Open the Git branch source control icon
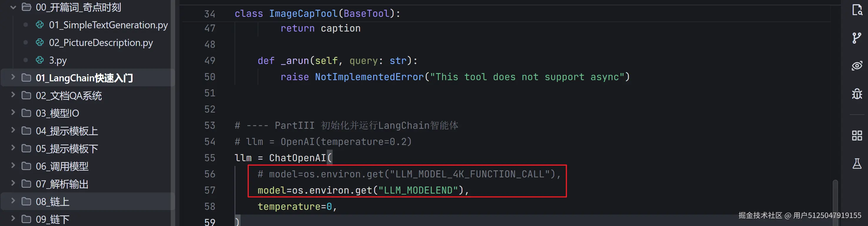The height and width of the screenshot is (226, 868). [857, 38]
